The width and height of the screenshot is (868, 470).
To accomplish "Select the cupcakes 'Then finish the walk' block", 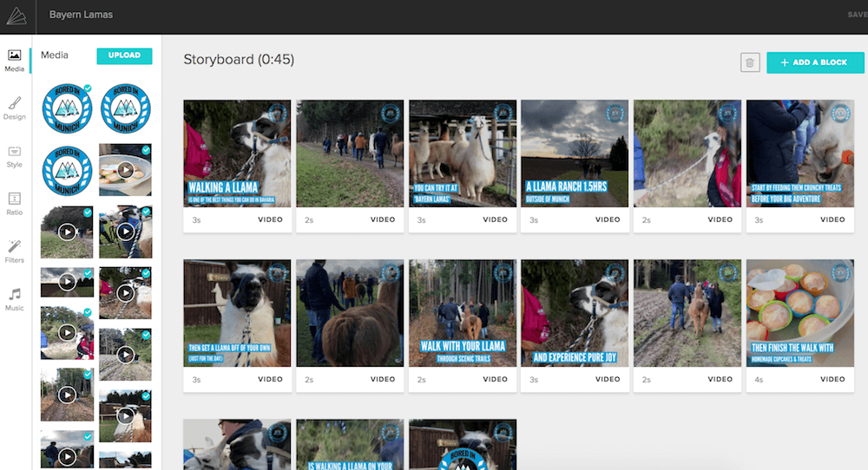I will coord(799,314).
